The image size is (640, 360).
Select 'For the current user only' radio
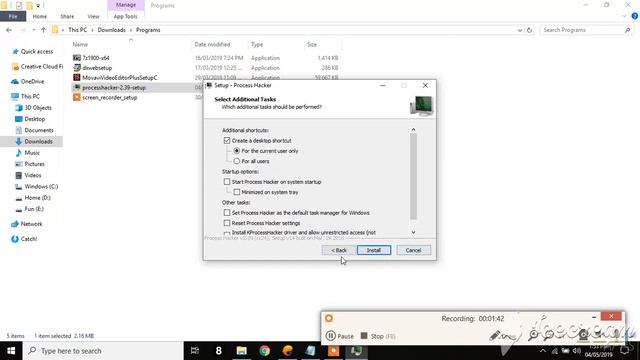coord(237,151)
